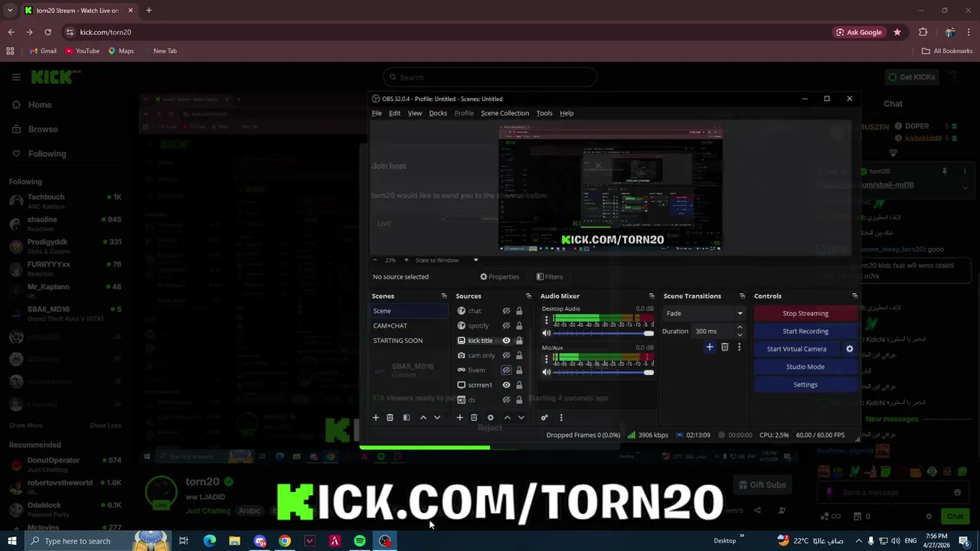The image size is (980, 551).
Task: Open OBS File menu
Action: (377, 113)
